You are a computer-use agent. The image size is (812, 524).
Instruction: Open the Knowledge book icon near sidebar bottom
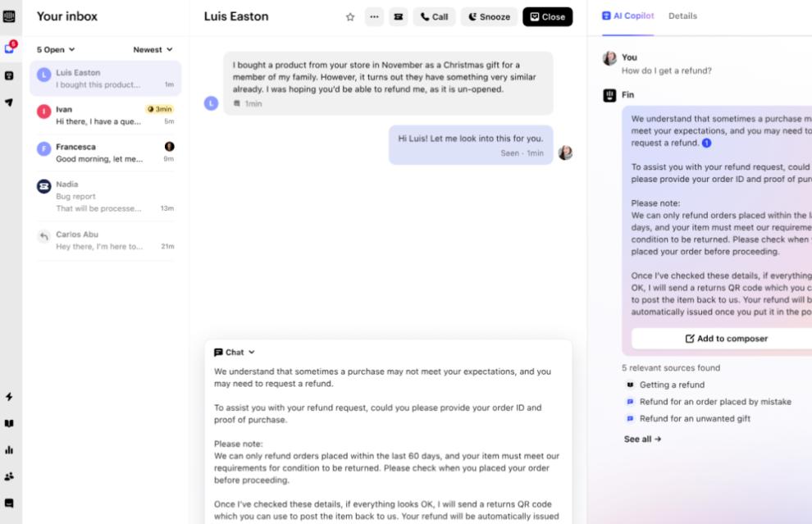9,423
